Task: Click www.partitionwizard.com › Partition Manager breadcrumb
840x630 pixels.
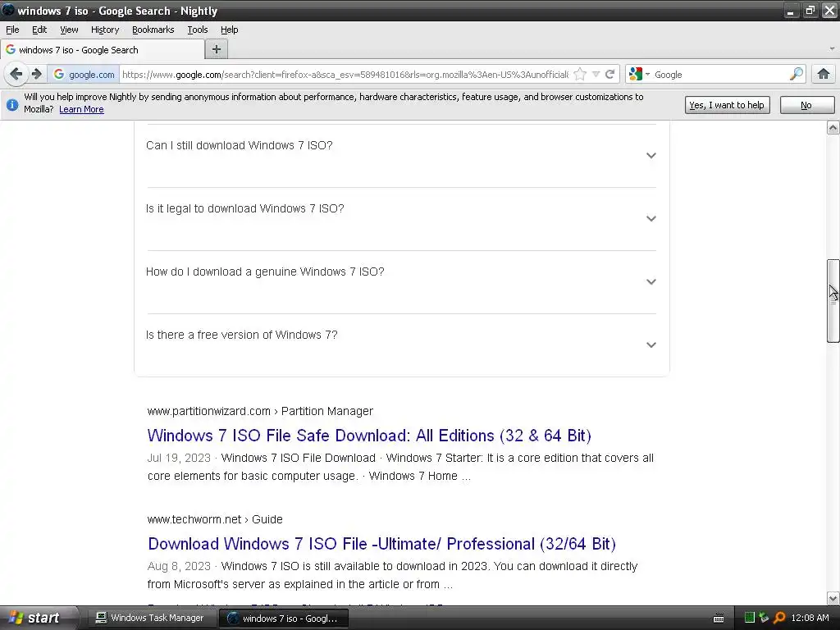Action: pyautogui.click(x=260, y=411)
